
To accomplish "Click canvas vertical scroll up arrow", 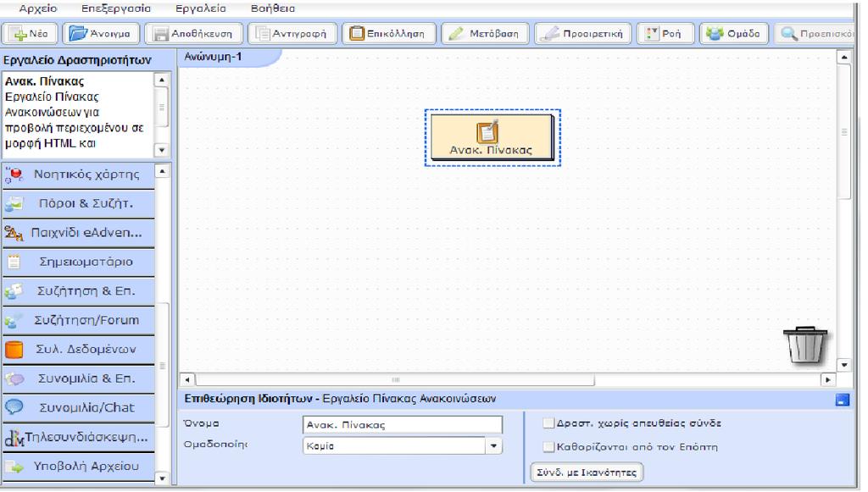I will 843,57.
